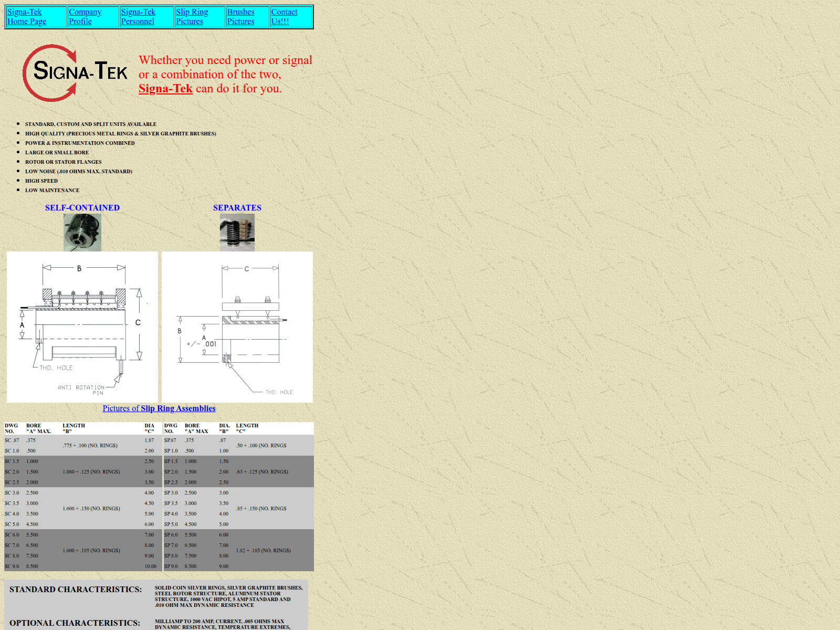The height and width of the screenshot is (630, 840).
Task: Click the Contact Us!!! link
Action: click(x=284, y=17)
